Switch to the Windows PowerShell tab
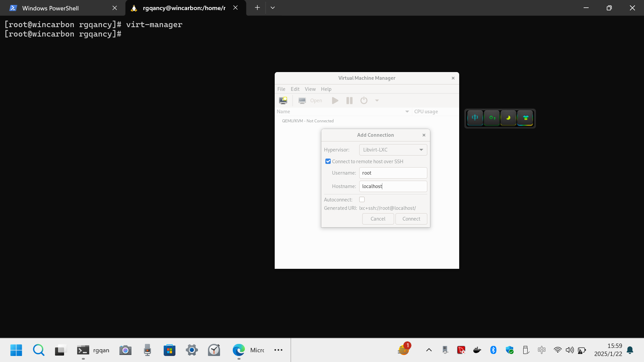The width and height of the screenshot is (644, 362). (50, 8)
